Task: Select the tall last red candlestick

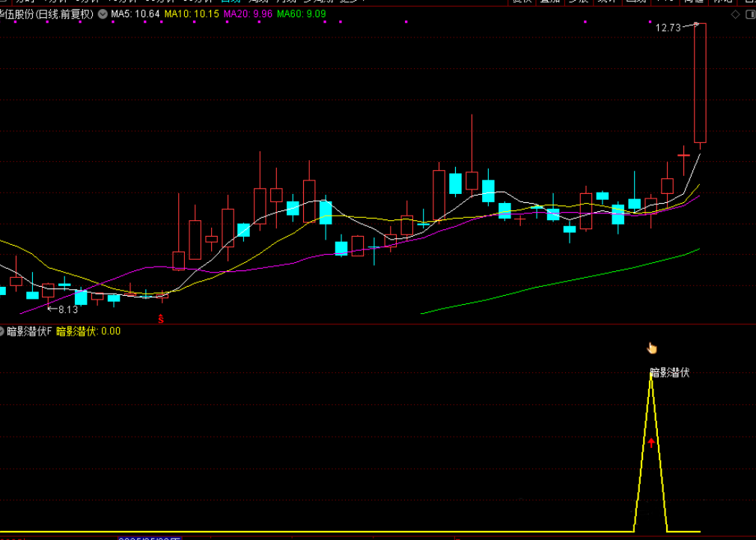Action: coord(700,82)
